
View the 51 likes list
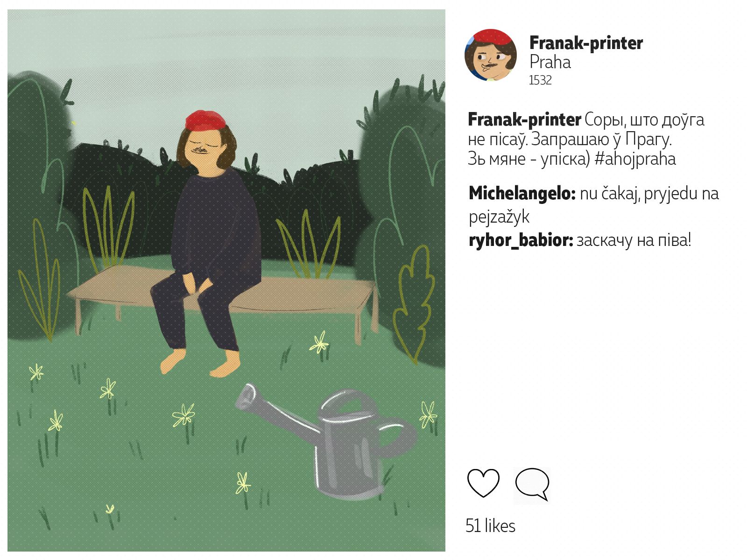(x=490, y=526)
